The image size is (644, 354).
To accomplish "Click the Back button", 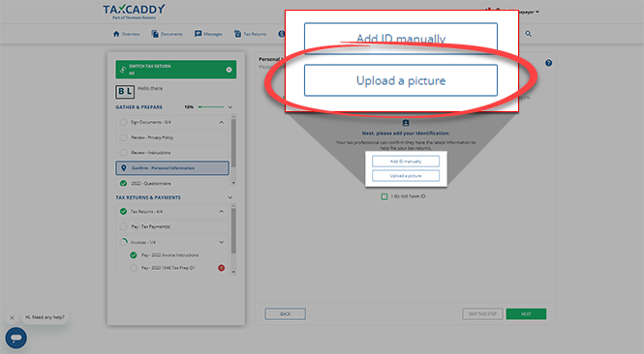I will click(x=286, y=313).
